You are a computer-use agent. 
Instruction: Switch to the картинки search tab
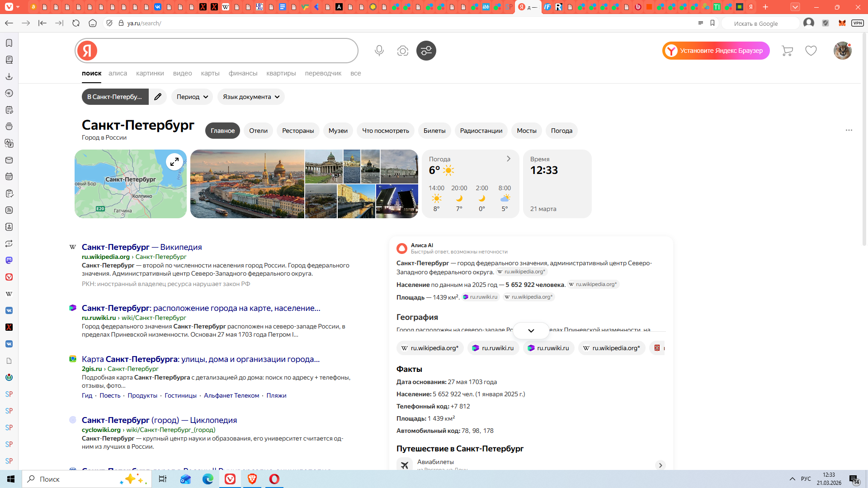[150, 73]
